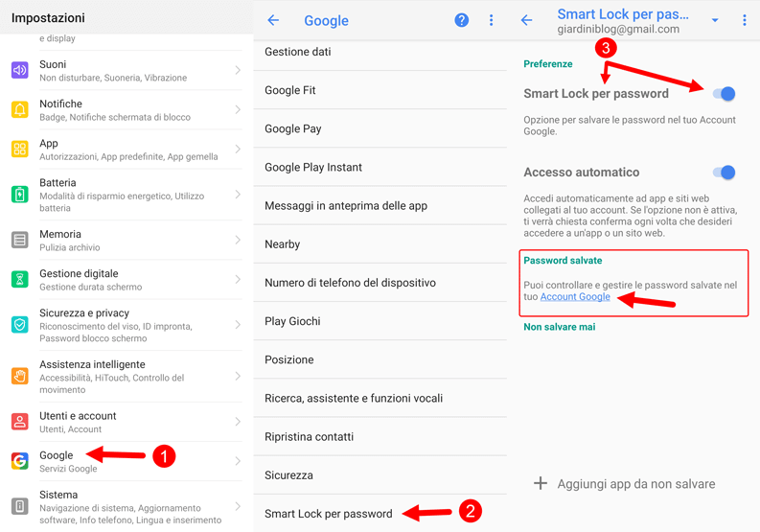The height and width of the screenshot is (532, 760).
Task: Open overflow menu on Google screen
Action: coord(491,20)
